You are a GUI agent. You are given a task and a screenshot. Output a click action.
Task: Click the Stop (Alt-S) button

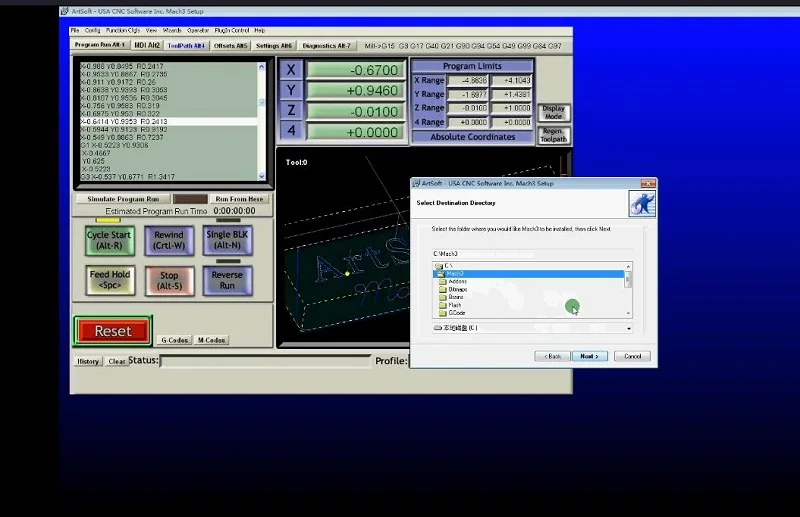pyautogui.click(x=169, y=281)
